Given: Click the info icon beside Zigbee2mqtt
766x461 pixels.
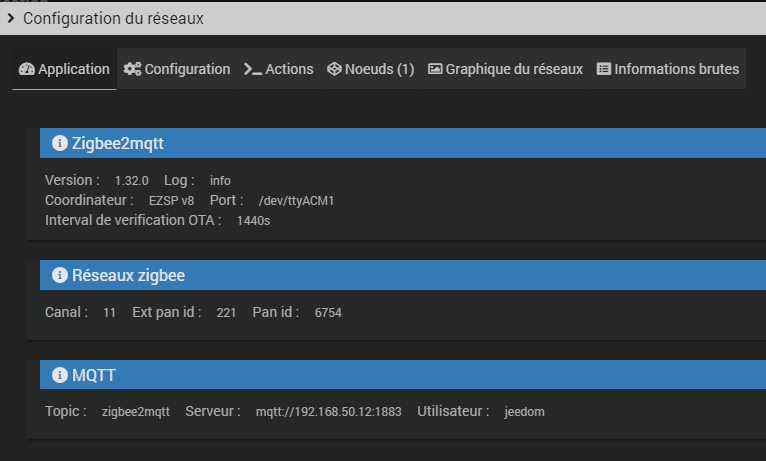Looking at the screenshot, I should tap(59, 143).
